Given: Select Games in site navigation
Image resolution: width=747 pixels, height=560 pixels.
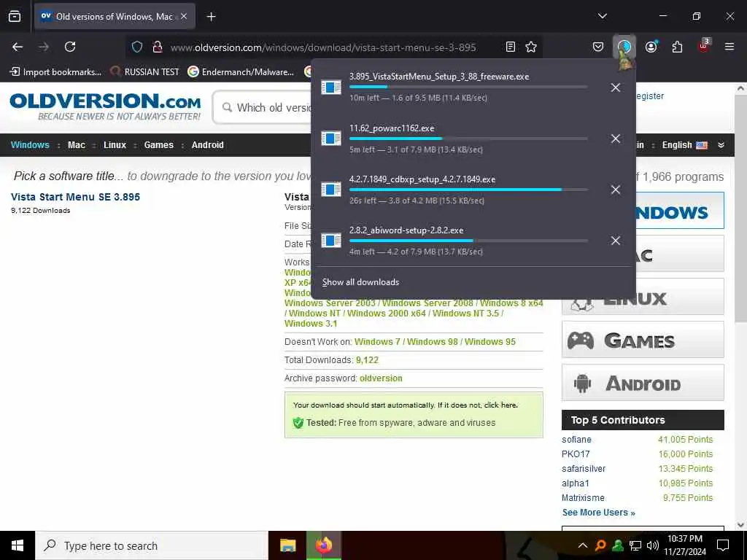Looking at the screenshot, I should [158, 145].
